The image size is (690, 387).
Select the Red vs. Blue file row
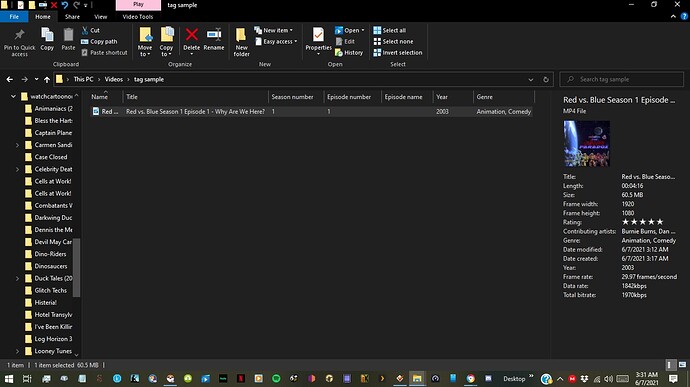(311, 112)
